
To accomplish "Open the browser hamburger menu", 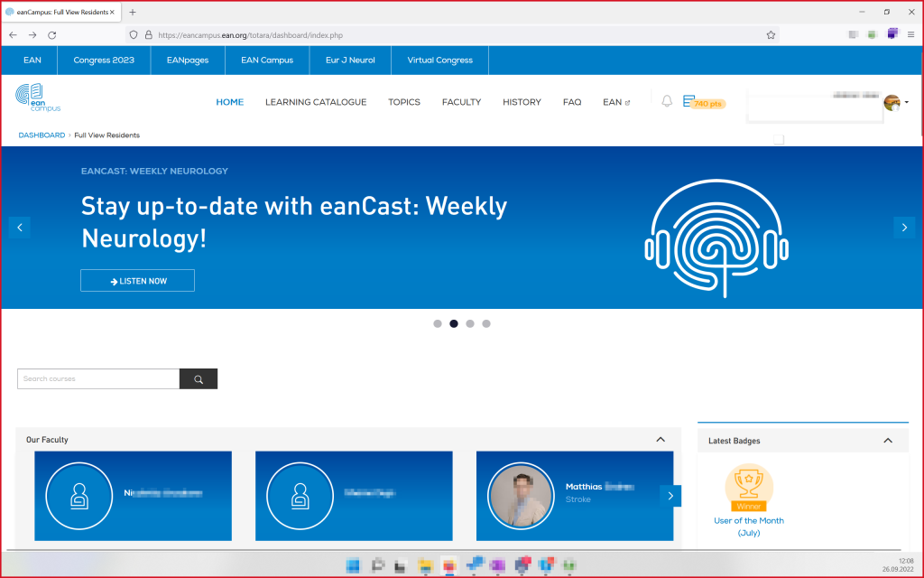I will coord(911,35).
